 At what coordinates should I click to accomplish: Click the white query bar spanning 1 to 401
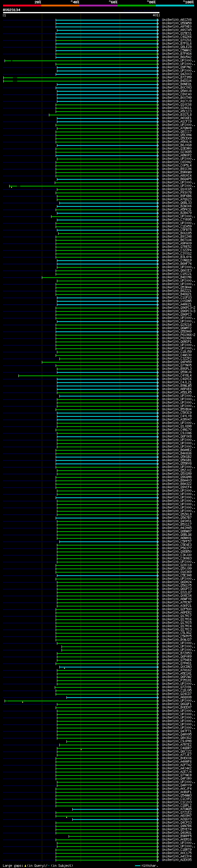click(81, 12)
